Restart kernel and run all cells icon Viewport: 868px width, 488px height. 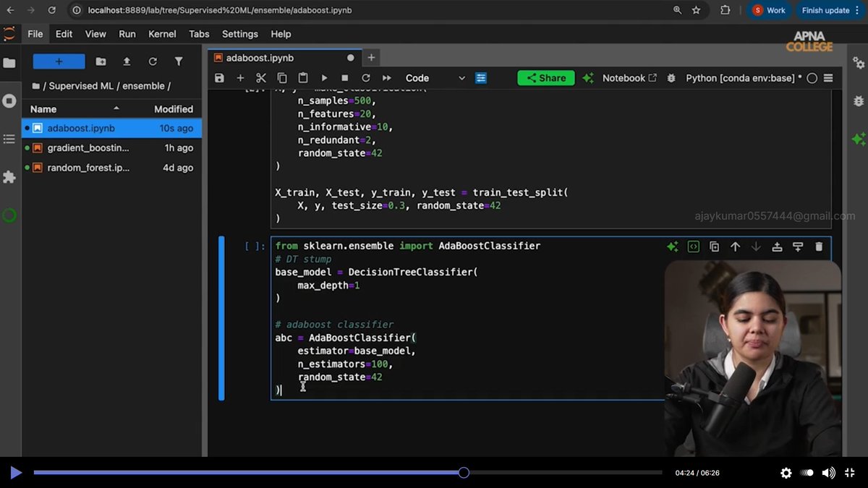(x=387, y=78)
